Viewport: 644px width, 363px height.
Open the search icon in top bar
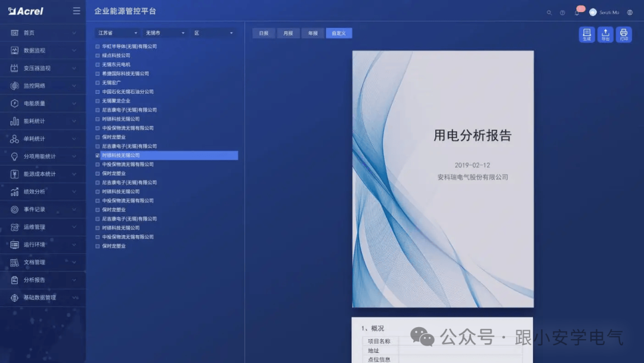[549, 12]
